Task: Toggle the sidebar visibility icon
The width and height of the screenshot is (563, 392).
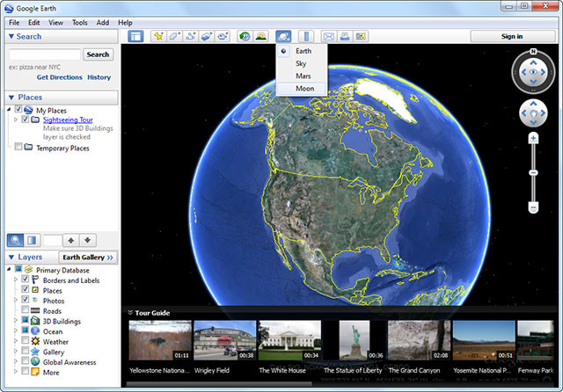Action: click(x=135, y=36)
